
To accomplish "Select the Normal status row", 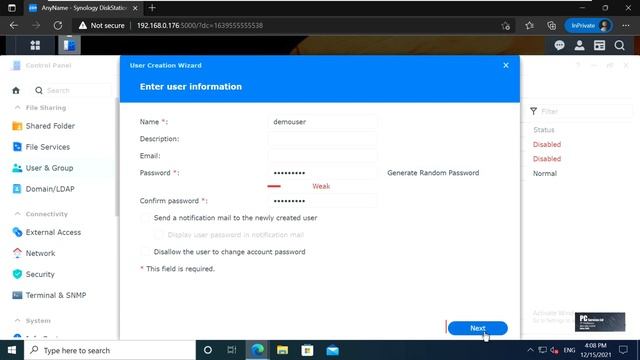I will (x=544, y=173).
